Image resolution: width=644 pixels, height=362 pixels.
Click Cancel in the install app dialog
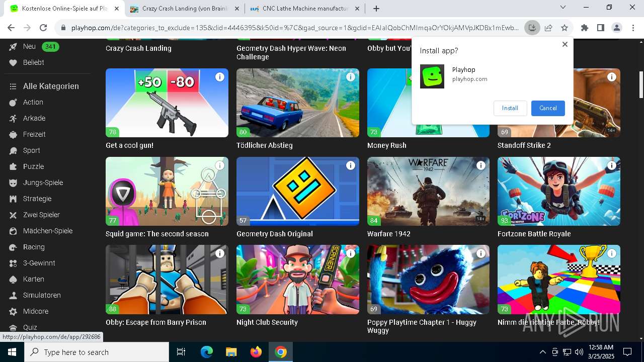pos(548,108)
